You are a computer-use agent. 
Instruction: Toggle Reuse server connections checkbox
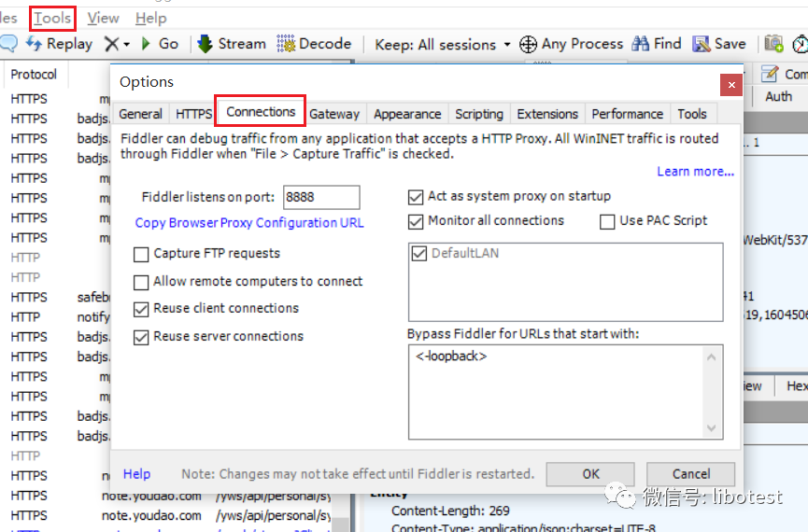pyautogui.click(x=141, y=337)
